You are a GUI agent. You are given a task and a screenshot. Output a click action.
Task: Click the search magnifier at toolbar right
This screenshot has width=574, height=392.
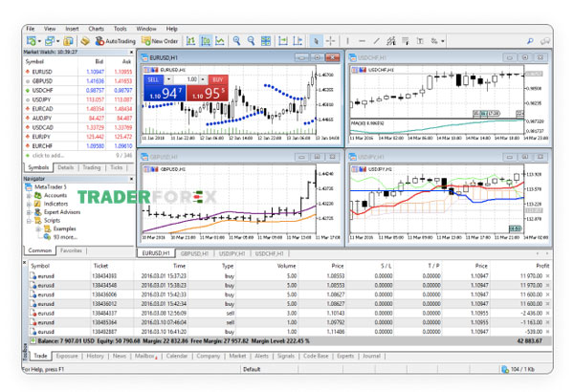pos(530,41)
